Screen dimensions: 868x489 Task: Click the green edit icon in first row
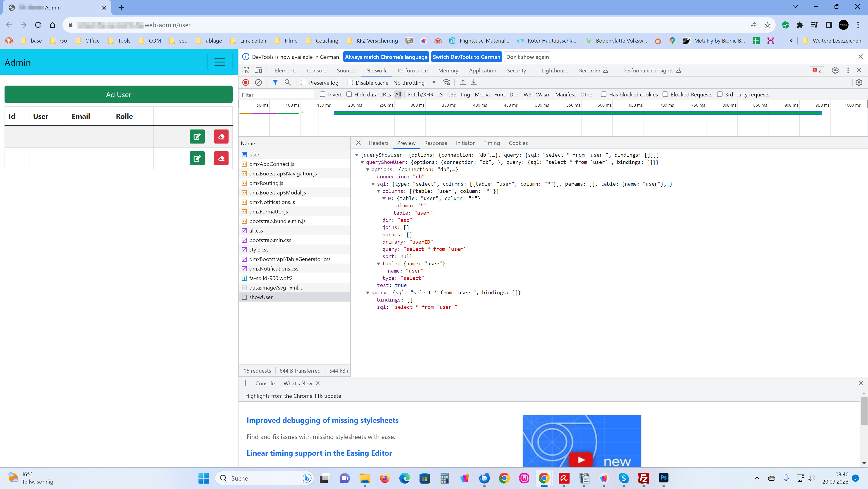(x=197, y=137)
